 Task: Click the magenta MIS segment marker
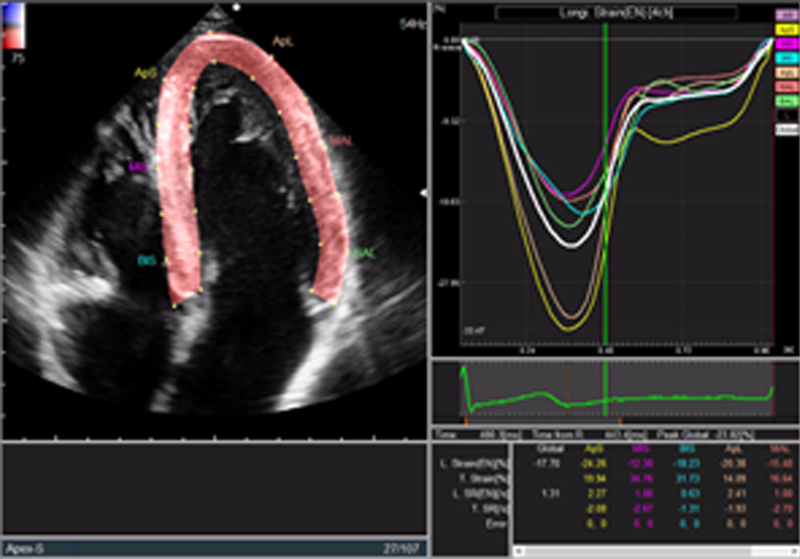[x=139, y=167]
